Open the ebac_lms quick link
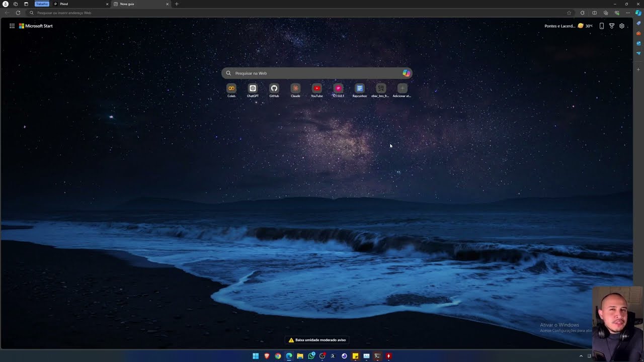Screen dimensions: 644x362 [380, 90]
